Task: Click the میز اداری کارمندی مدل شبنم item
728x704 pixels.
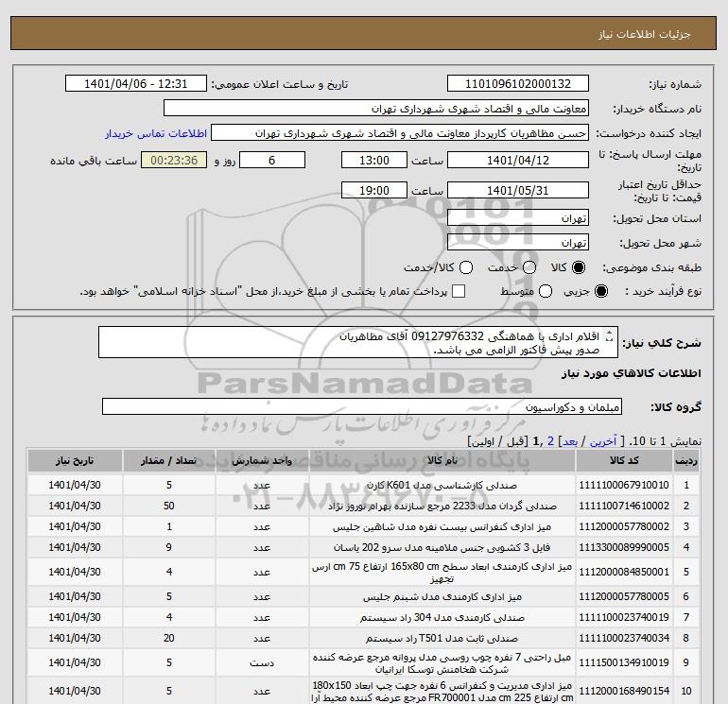Action: point(442,596)
